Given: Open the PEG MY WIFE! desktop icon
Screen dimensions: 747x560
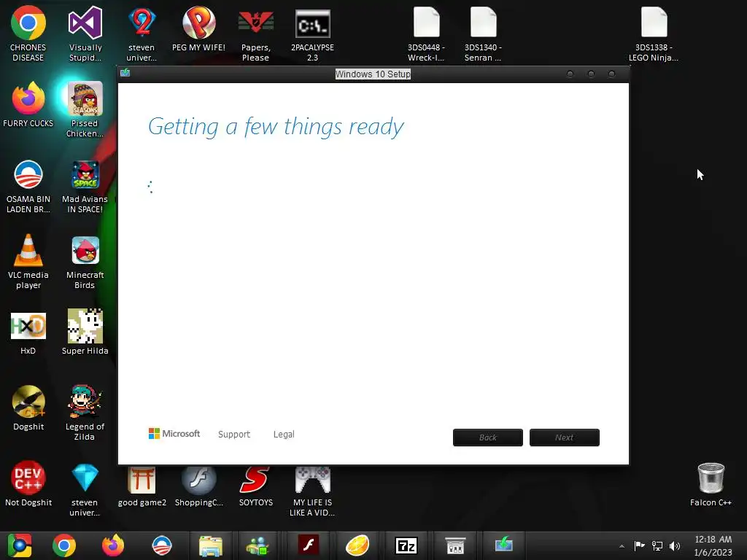Looking at the screenshot, I should [x=198, y=23].
